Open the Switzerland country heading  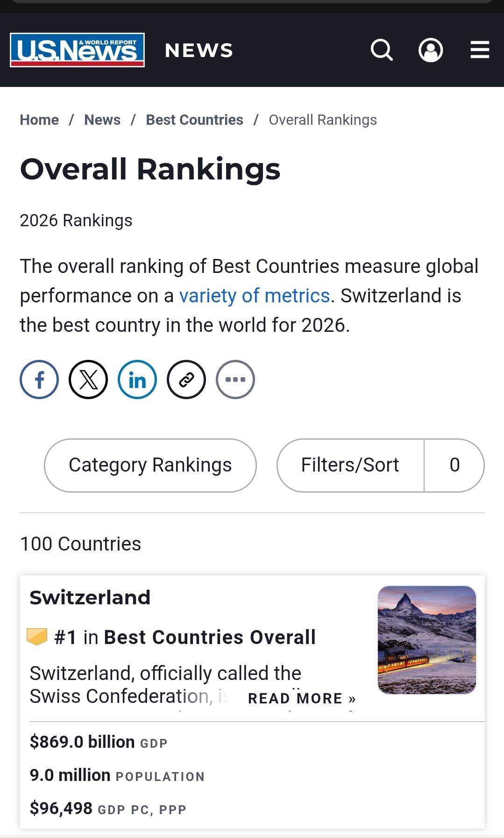(90, 598)
